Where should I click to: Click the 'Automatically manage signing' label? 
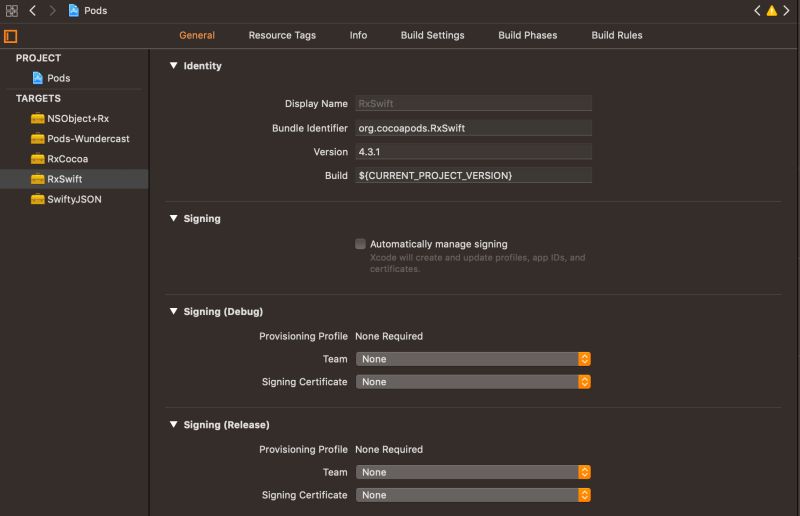[x=439, y=244]
